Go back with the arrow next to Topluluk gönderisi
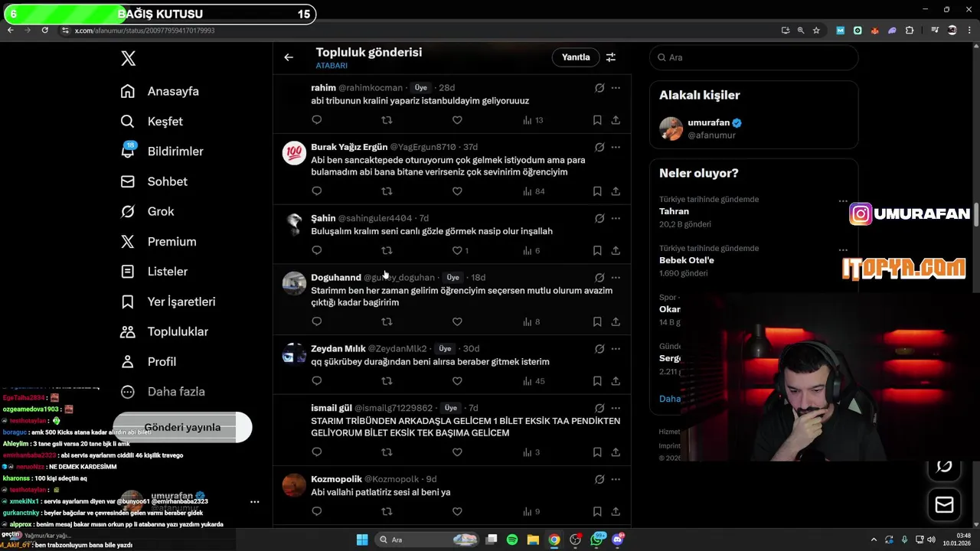Image resolution: width=980 pixels, height=551 pixels. coord(289,57)
